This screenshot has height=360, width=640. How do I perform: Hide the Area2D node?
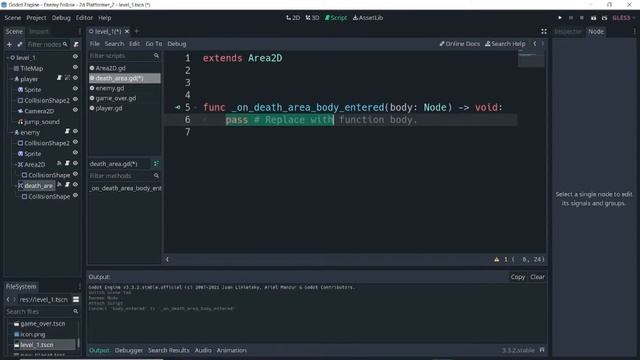(75, 163)
